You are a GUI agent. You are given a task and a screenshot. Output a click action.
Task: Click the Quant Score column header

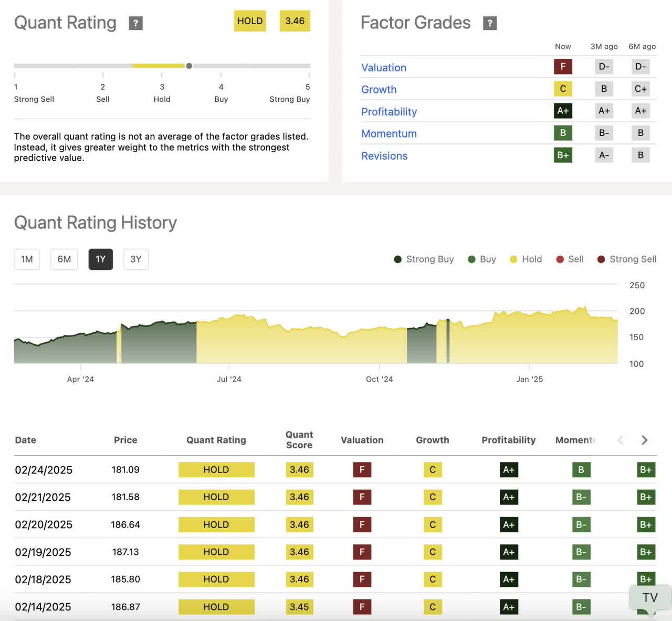(x=299, y=440)
